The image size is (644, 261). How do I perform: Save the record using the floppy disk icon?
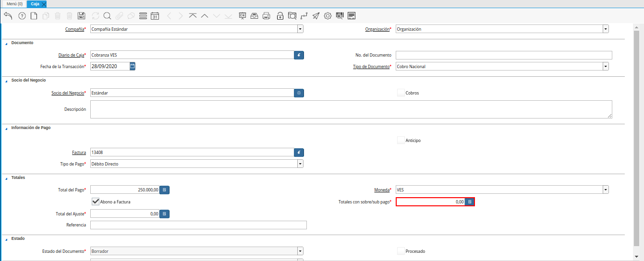click(x=81, y=16)
